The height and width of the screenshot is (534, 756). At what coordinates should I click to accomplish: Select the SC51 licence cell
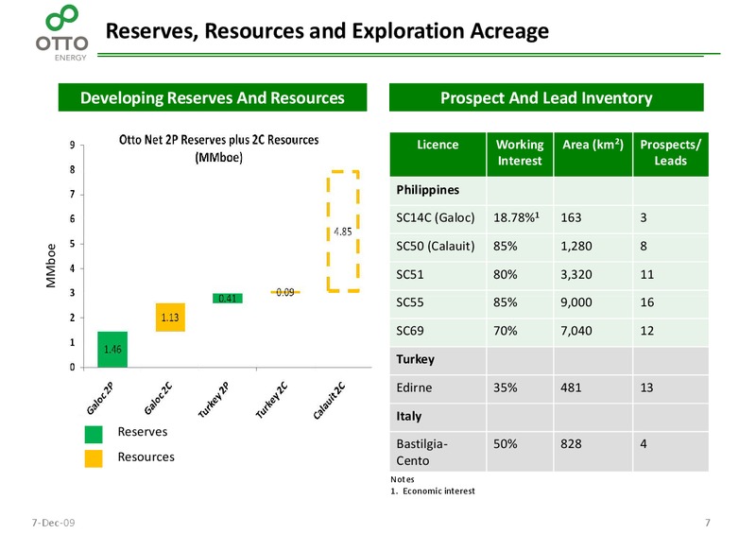click(438, 275)
